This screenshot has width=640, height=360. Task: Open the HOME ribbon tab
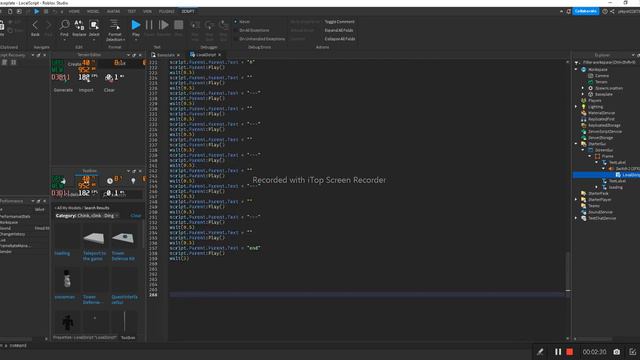pyautogui.click(x=74, y=11)
